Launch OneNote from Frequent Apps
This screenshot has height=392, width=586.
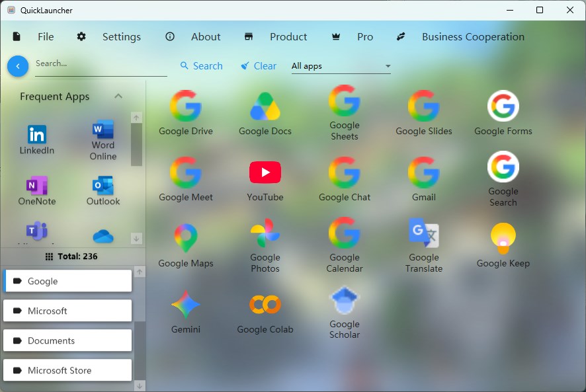click(37, 185)
